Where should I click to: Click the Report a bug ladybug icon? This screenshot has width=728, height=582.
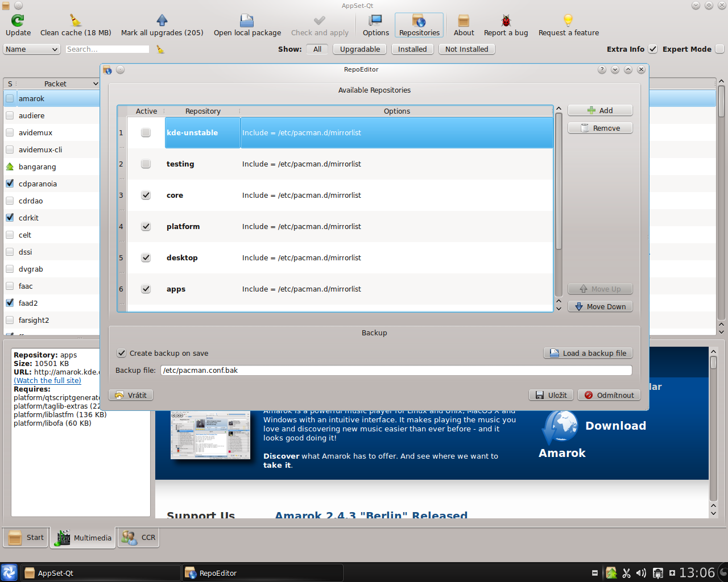click(506, 20)
